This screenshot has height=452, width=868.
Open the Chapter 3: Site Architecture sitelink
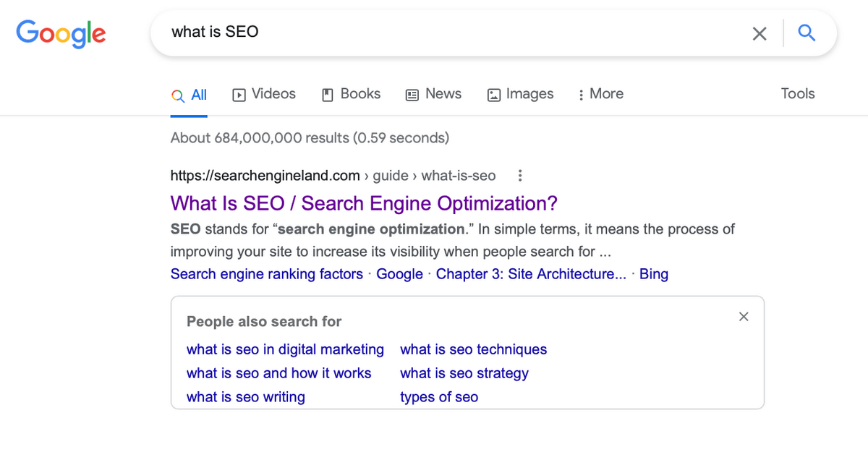pyautogui.click(x=531, y=274)
